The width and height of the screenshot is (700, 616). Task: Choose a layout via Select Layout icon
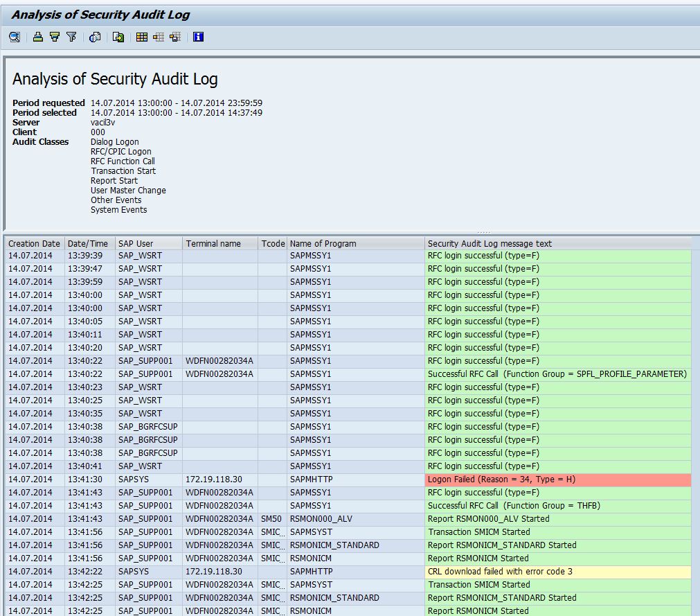pyautogui.click(x=159, y=37)
